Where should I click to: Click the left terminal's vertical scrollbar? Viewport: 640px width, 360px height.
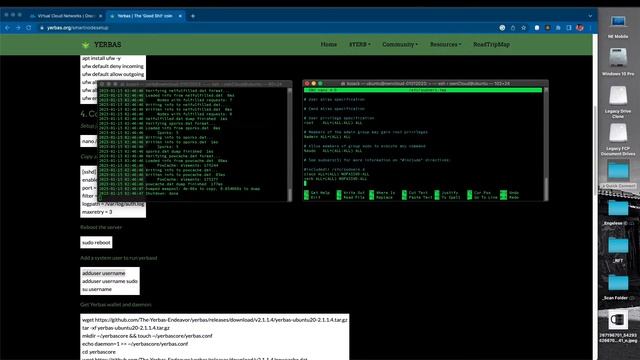[290, 143]
